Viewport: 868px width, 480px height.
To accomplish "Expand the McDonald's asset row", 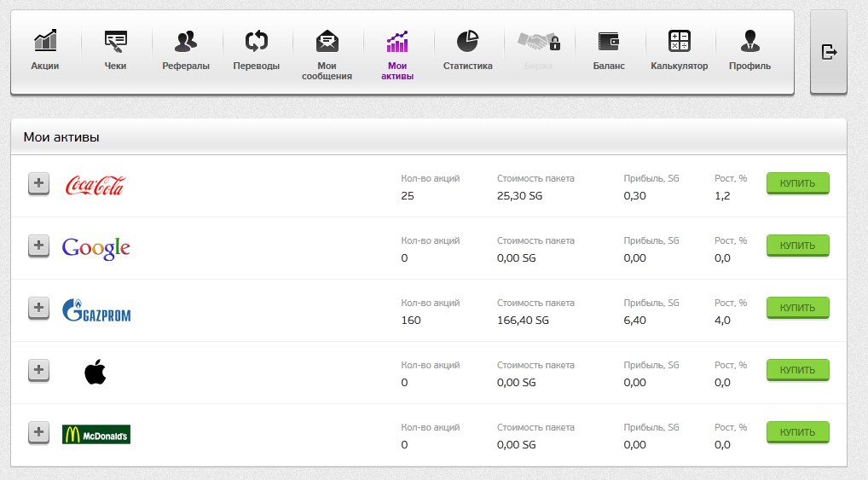I will pos(38,432).
